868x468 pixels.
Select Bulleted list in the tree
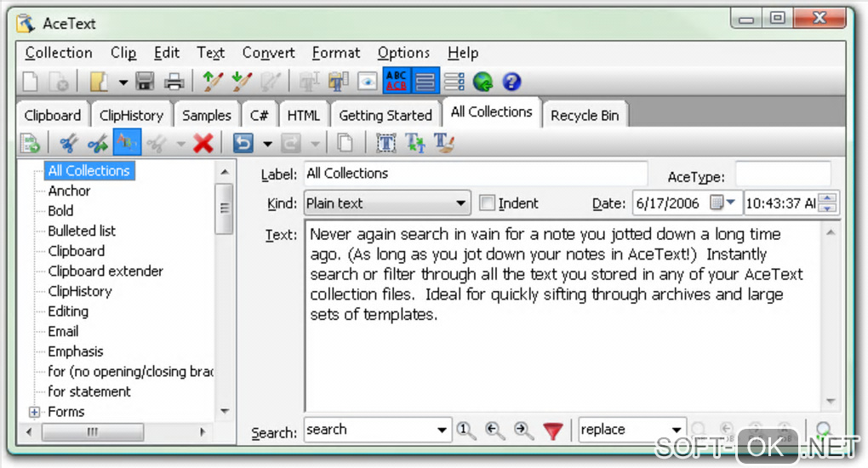point(82,231)
